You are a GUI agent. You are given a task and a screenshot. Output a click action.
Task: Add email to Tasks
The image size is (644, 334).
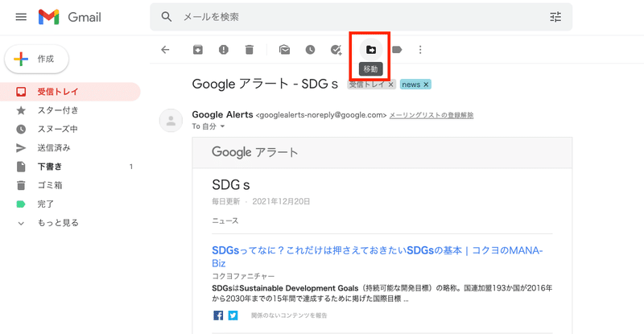click(x=336, y=50)
